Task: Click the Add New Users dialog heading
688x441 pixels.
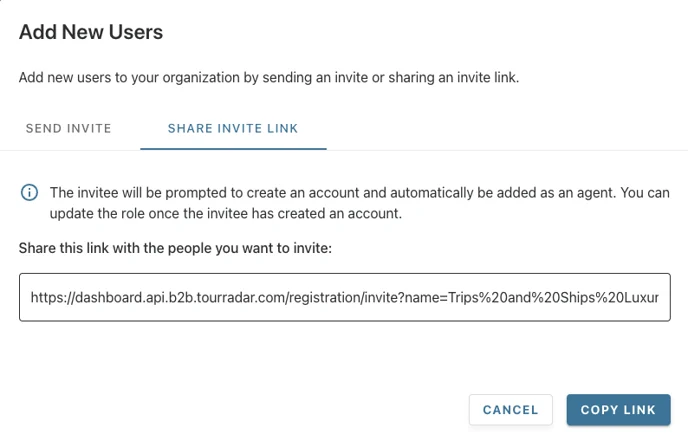Action: [91, 32]
